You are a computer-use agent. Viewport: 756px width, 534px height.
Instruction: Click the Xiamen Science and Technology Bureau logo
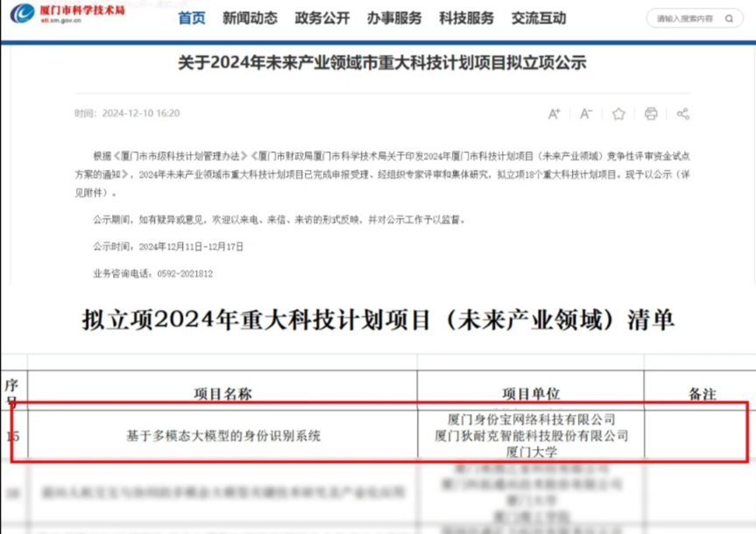pos(67,15)
